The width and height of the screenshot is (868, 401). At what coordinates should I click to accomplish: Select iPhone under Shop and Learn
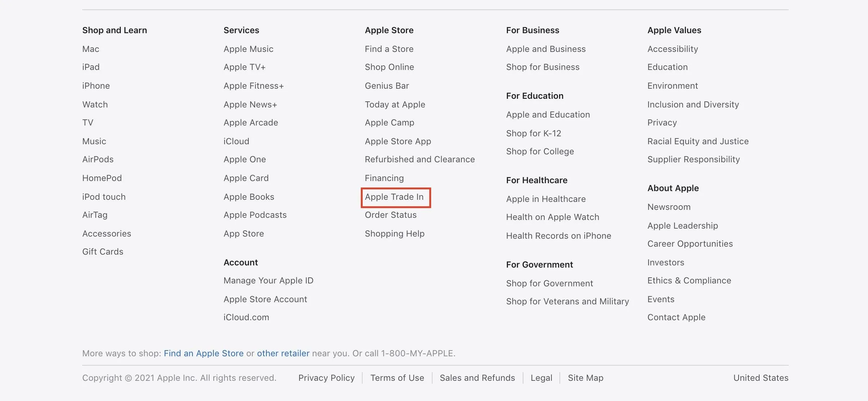96,86
